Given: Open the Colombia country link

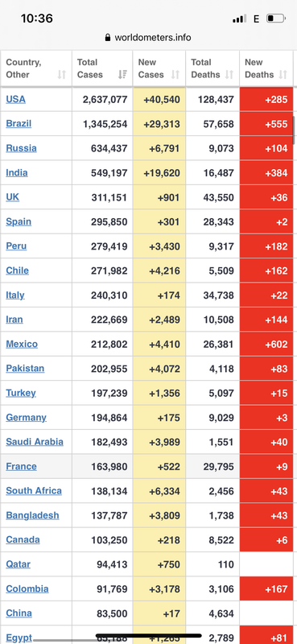Looking at the screenshot, I should click(x=27, y=589).
